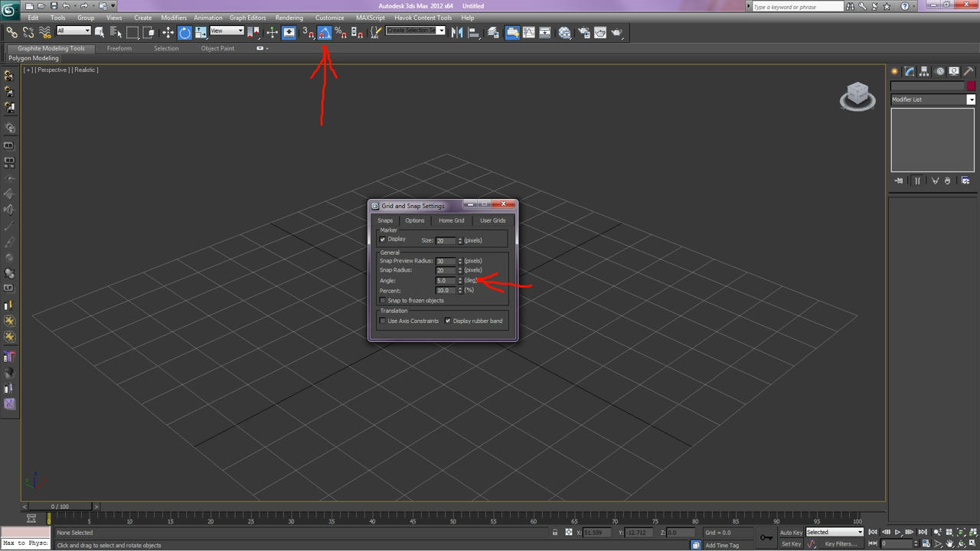980x551 pixels.
Task: Click the Mirror tool icon
Action: (457, 32)
